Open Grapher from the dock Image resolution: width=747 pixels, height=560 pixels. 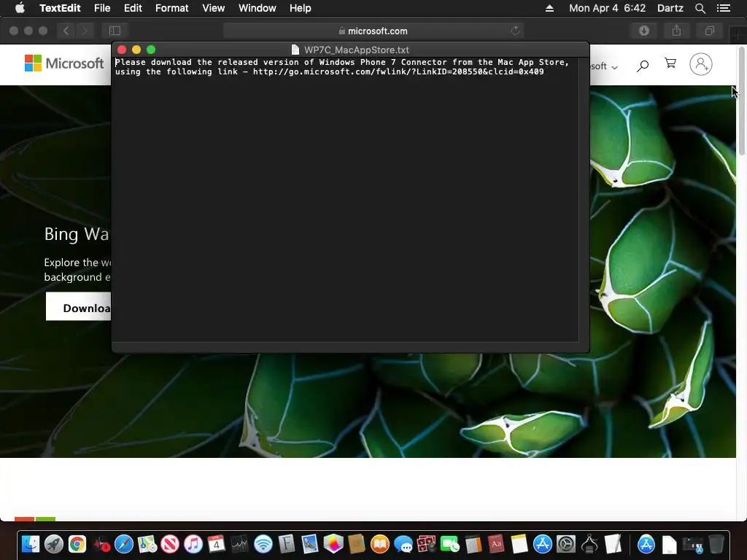coord(333,544)
